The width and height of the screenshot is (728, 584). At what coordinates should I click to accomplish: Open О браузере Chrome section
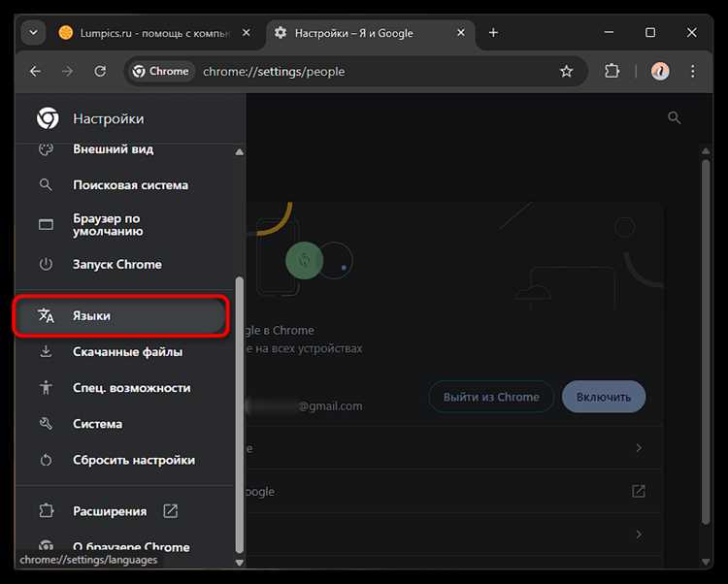tap(124, 546)
